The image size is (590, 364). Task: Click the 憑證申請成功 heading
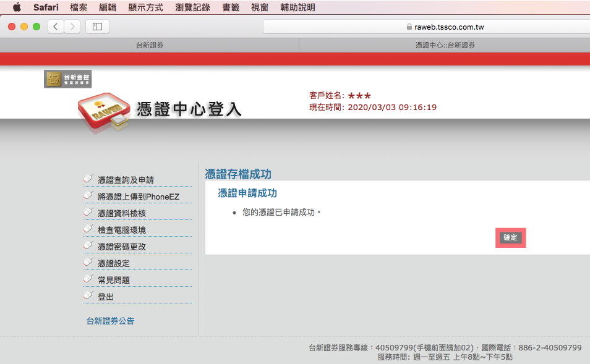[x=247, y=193]
